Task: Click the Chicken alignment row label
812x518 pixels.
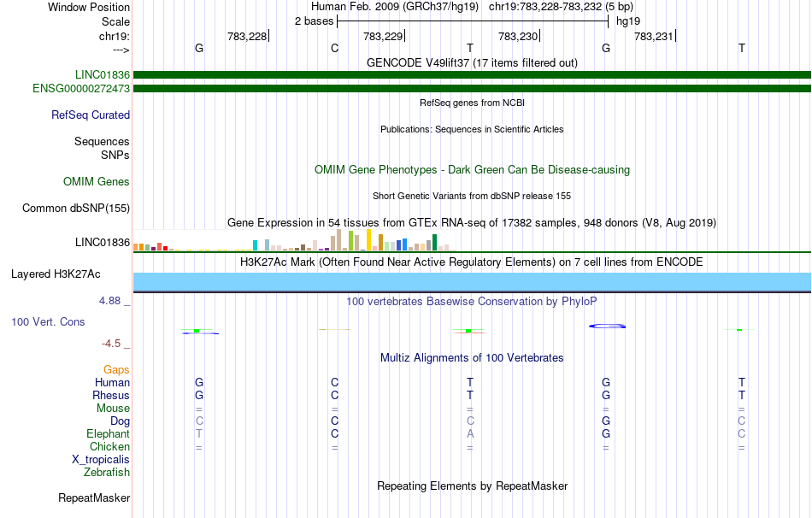Action: 109,447
